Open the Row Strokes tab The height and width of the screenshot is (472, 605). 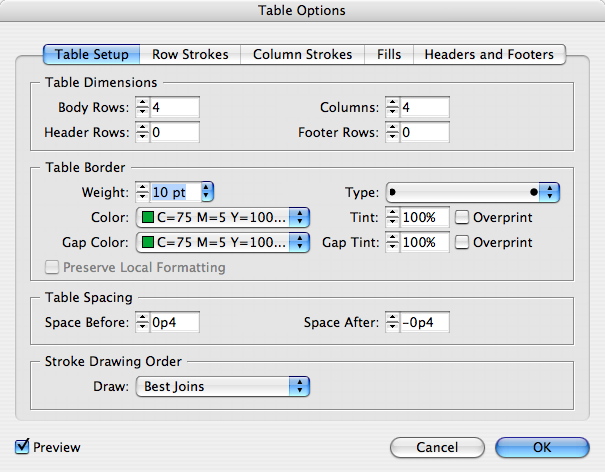(x=190, y=54)
